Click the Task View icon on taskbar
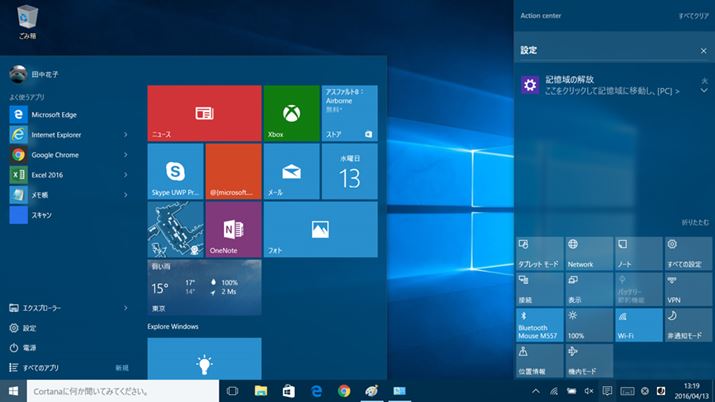Viewport: 715px width, 402px height. (232, 391)
